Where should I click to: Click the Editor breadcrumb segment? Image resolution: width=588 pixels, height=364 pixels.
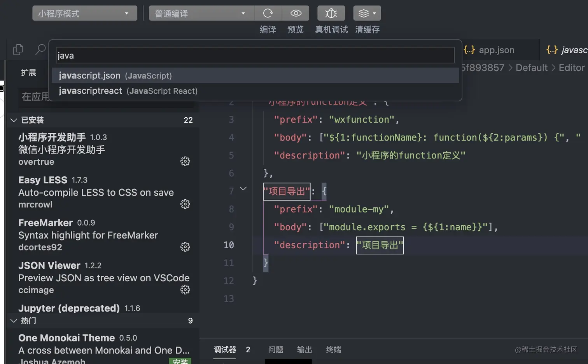tap(572, 68)
